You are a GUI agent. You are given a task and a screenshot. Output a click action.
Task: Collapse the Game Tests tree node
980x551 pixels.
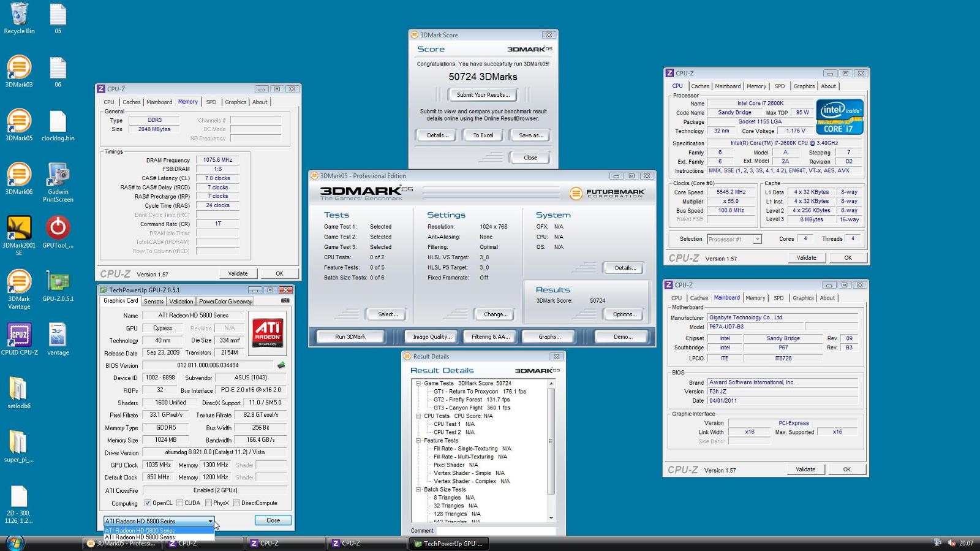[x=418, y=384]
